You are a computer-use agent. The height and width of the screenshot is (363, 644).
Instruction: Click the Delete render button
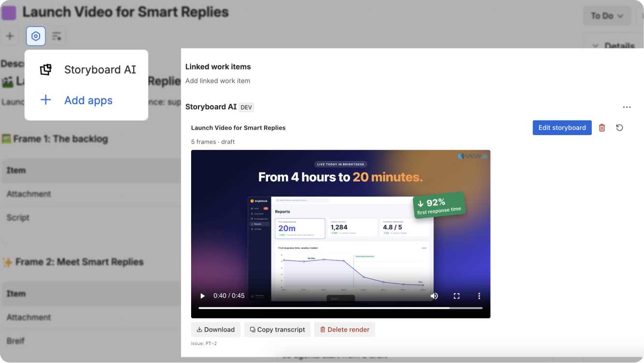(344, 330)
